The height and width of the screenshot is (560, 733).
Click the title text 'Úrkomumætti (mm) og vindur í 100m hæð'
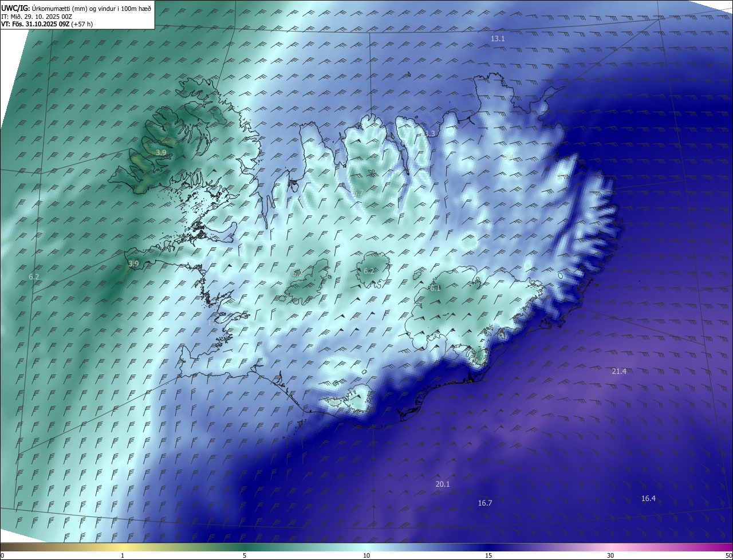(x=91, y=8)
